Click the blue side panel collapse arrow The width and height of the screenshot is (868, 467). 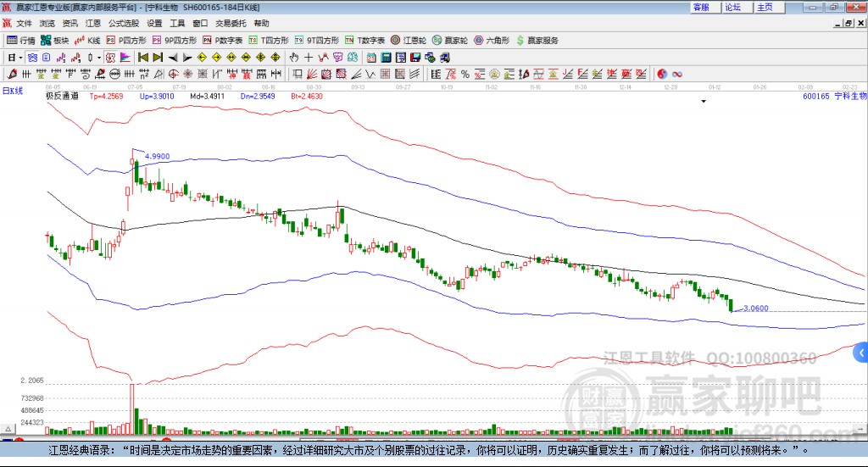coord(861,353)
